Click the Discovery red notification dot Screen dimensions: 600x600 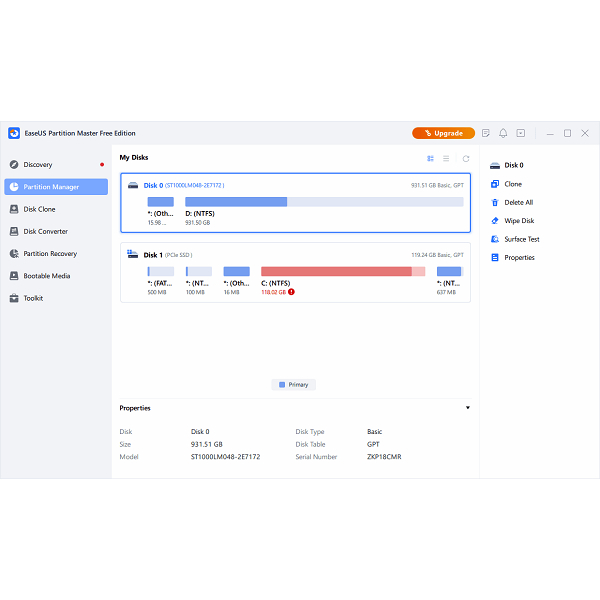(x=102, y=165)
